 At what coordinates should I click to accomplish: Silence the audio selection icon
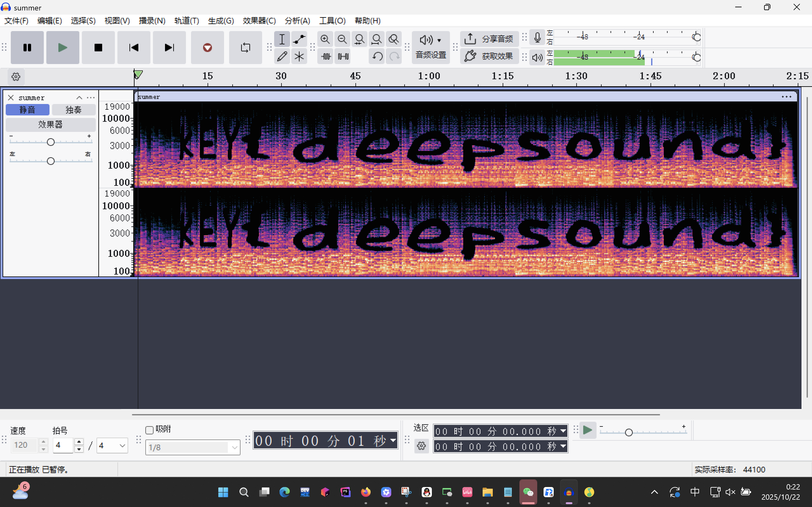point(343,56)
